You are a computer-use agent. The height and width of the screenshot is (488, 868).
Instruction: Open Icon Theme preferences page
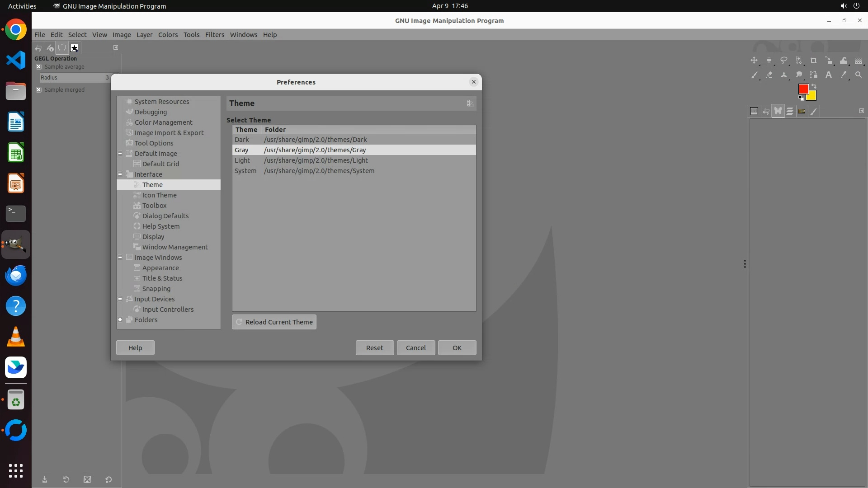159,195
